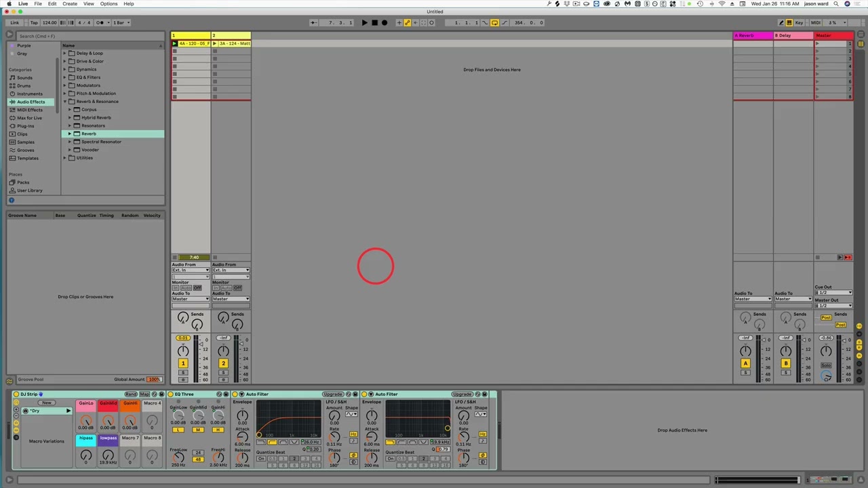Open the Live menu

coord(23,4)
